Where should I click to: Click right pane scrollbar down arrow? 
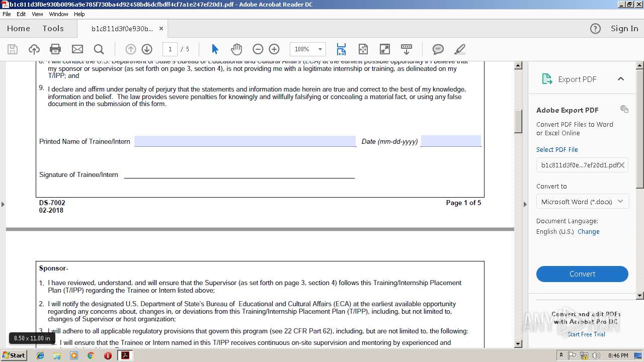pos(640,296)
